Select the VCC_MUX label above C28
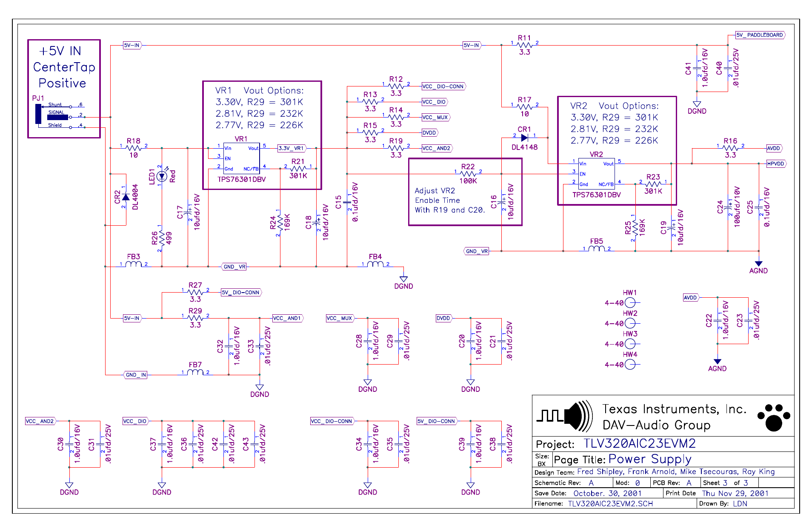The height and width of the screenshot is (526, 812). click(x=340, y=318)
